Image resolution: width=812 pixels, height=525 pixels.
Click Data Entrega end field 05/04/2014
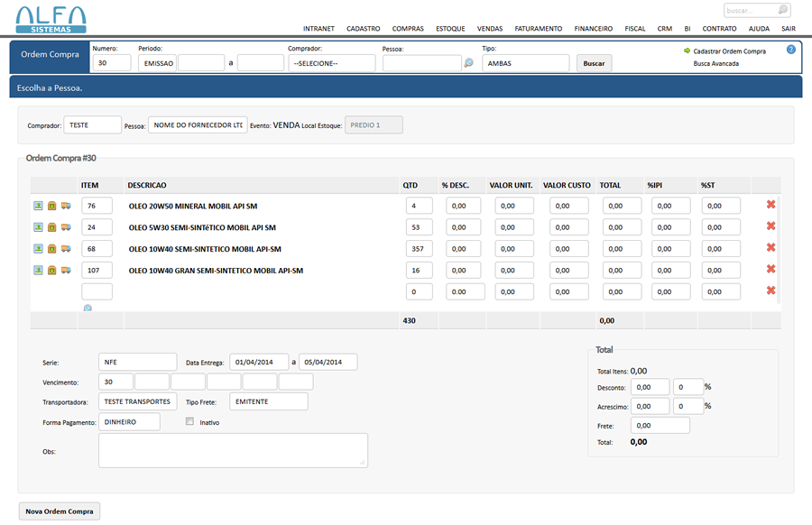328,362
